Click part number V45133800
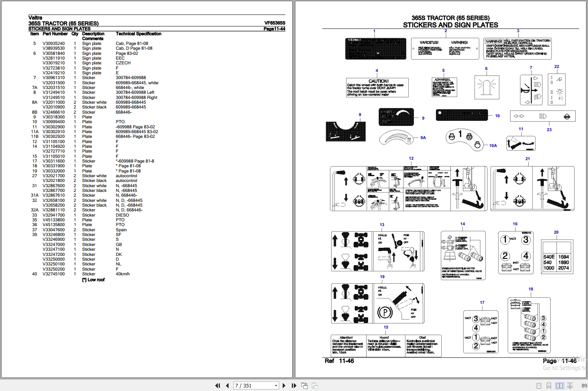 (x=54, y=220)
